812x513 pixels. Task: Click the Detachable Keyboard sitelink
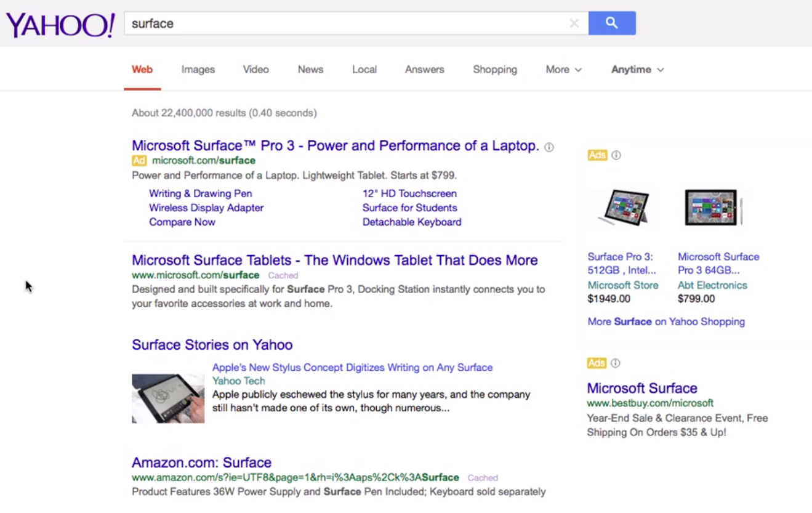pyautogui.click(x=412, y=222)
